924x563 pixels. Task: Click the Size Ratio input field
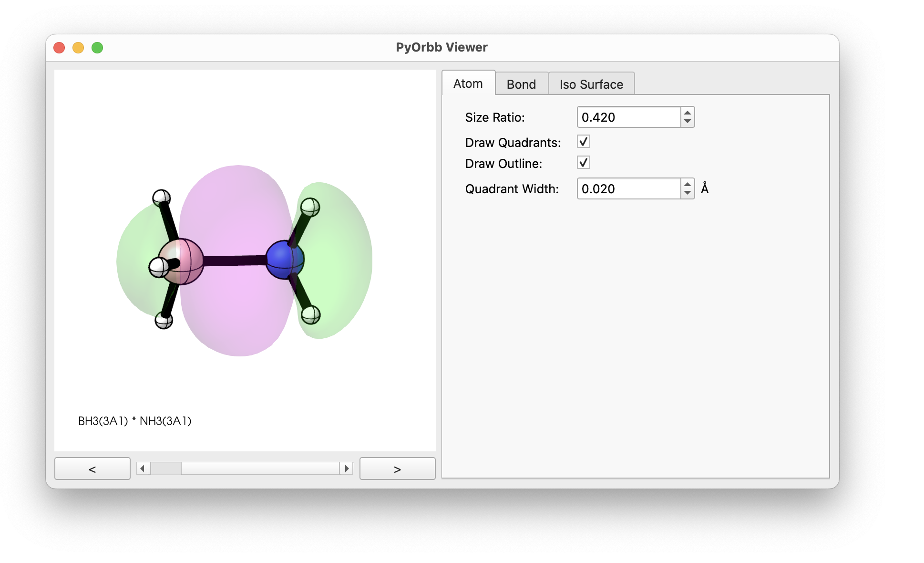pyautogui.click(x=629, y=117)
